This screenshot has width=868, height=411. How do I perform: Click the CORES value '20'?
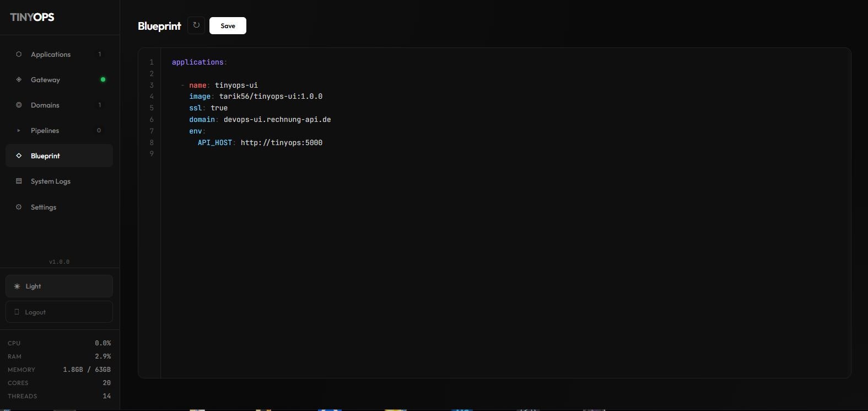point(107,383)
